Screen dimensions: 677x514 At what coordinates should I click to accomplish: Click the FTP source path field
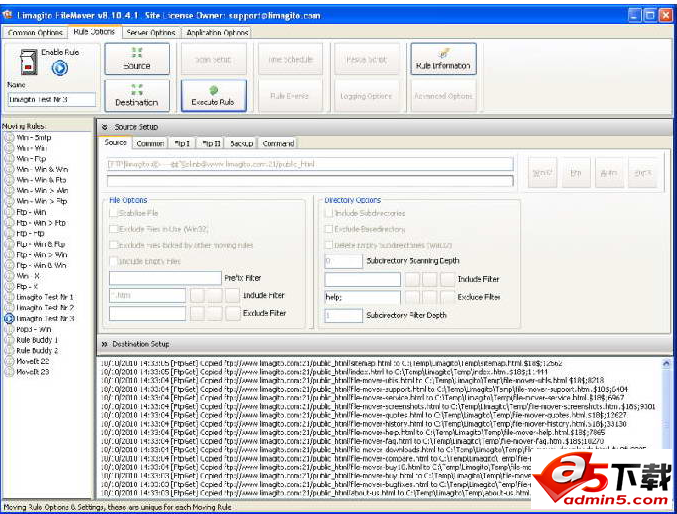tap(310, 164)
